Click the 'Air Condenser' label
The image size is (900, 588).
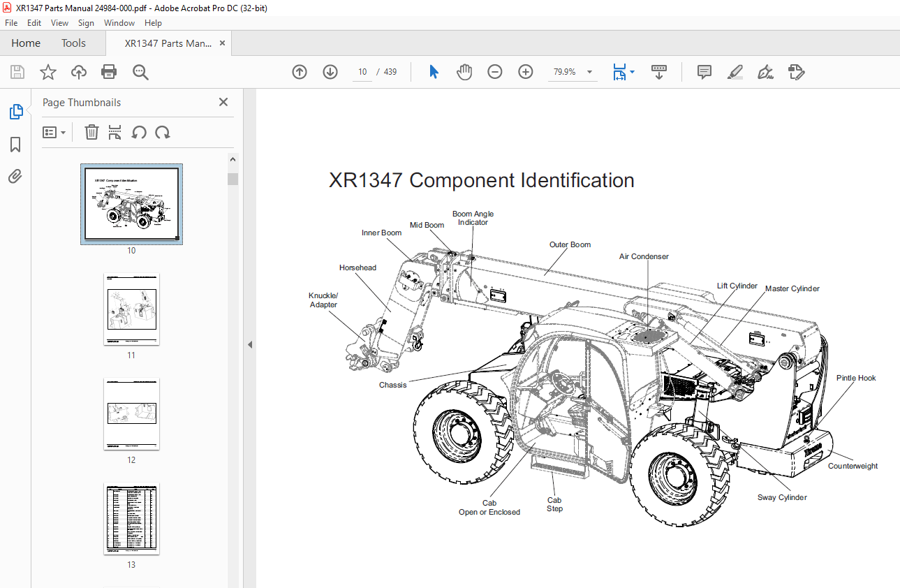point(644,256)
